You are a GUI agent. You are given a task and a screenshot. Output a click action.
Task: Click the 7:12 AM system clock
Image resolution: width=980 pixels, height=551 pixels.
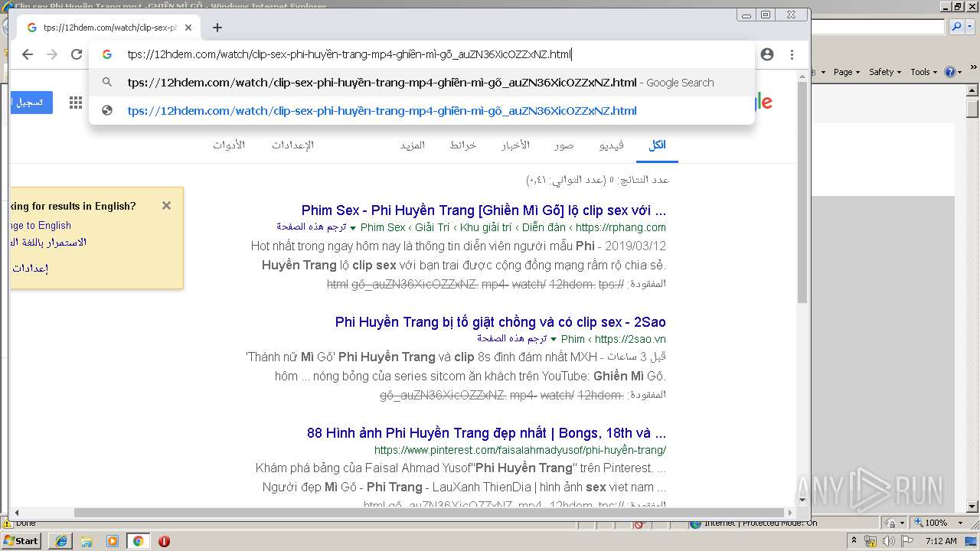(x=941, y=541)
